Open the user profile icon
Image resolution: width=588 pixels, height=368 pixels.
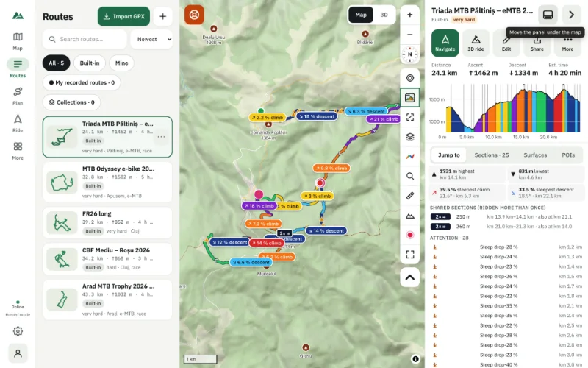pyautogui.click(x=18, y=353)
